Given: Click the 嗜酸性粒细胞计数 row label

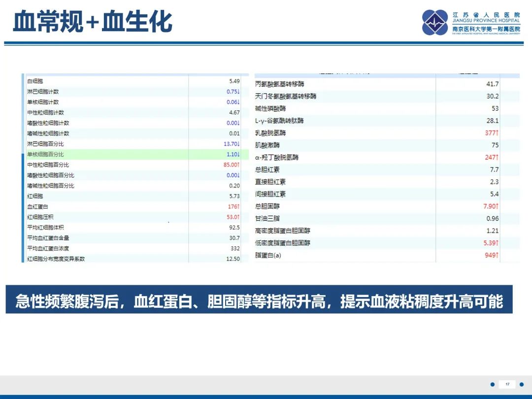Looking at the screenshot, I should [x=48, y=123].
